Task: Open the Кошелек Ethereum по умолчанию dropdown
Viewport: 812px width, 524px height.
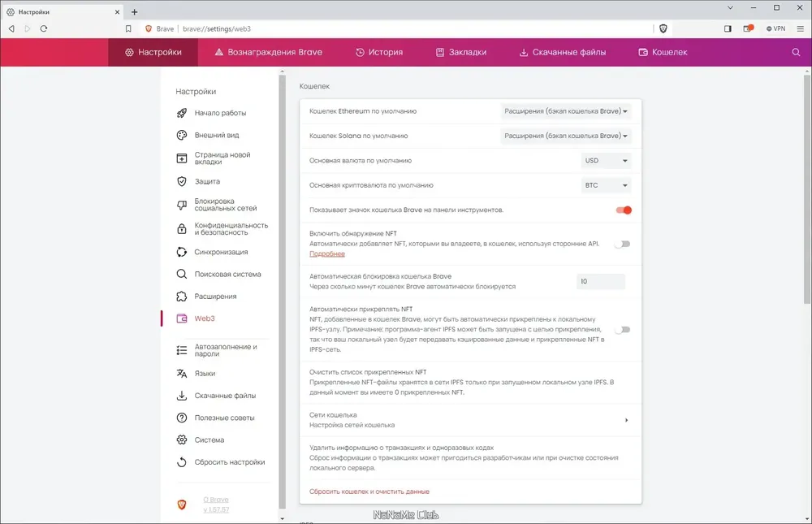Action: tap(565, 111)
